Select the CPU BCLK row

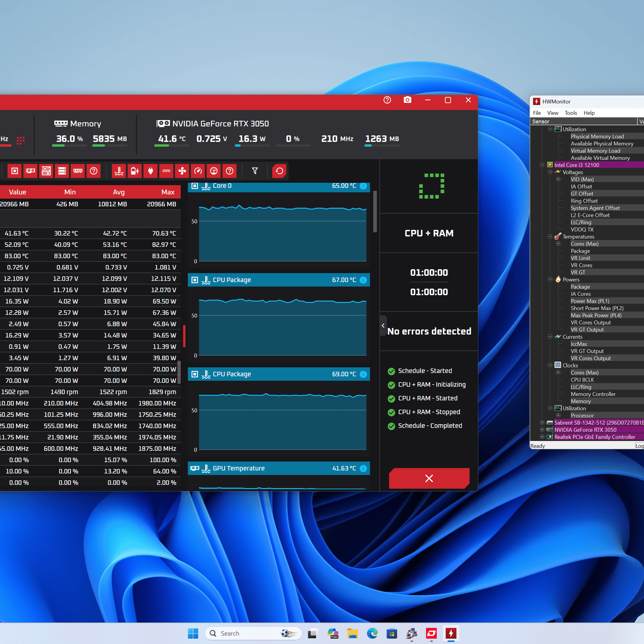click(x=582, y=380)
